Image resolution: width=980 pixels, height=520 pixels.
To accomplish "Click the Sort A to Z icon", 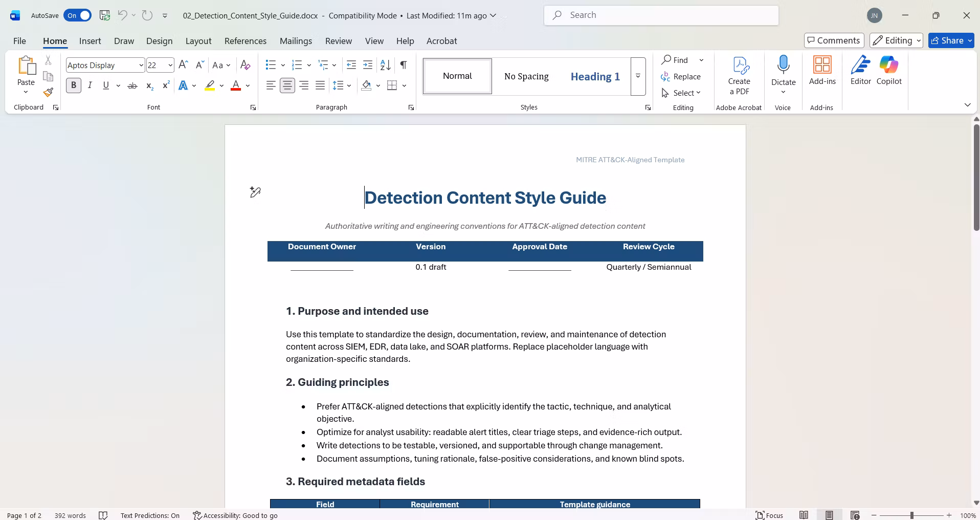I will pos(386,65).
